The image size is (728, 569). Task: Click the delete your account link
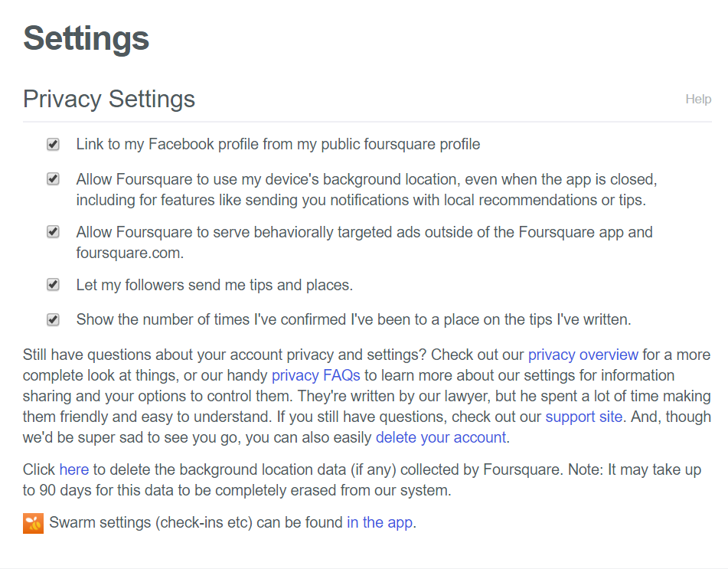[441, 437]
